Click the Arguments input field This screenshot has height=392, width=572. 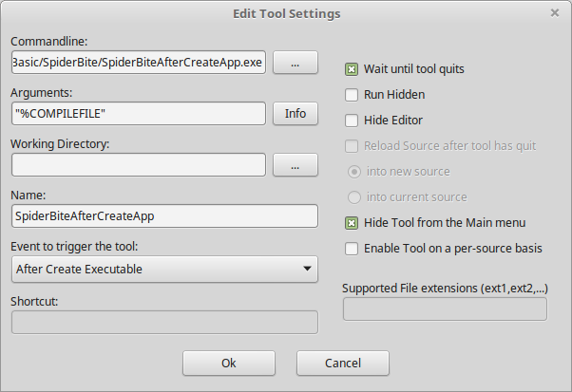tap(139, 113)
